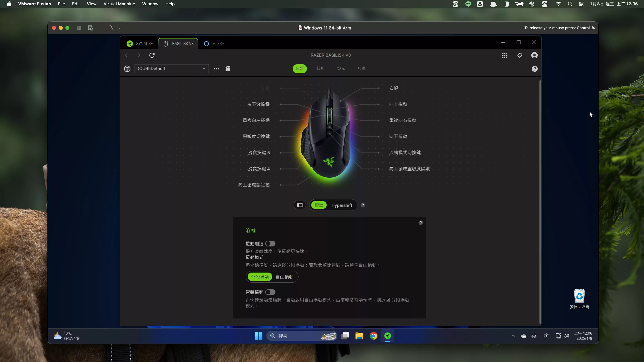Expand the Windows system tray hidden icons

pyautogui.click(x=513, y=336)
